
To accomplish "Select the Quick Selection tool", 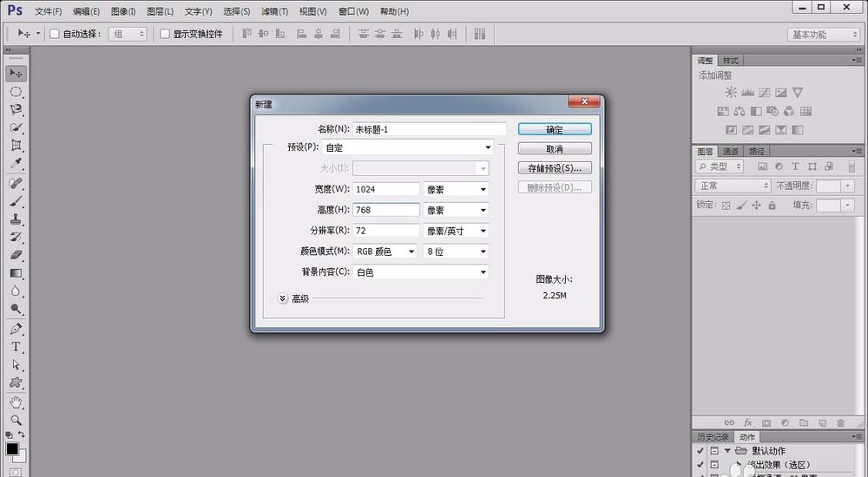I will (16, 127).
